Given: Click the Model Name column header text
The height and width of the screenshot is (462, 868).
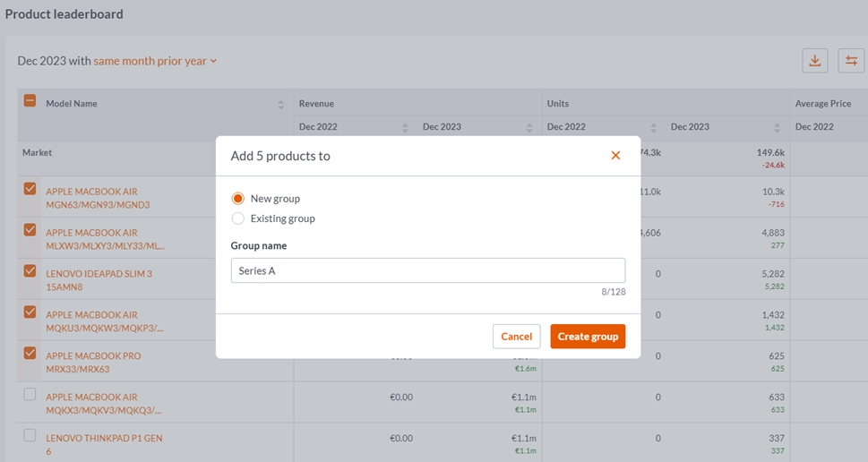Looking at the screenshot, I should (x=72, y=104).
